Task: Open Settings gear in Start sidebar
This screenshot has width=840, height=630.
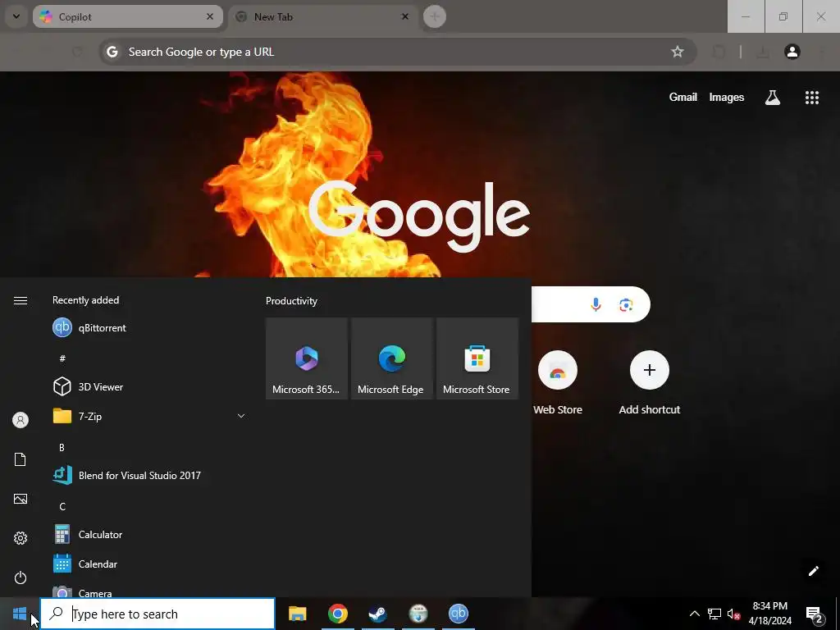Action: point(21,538)
